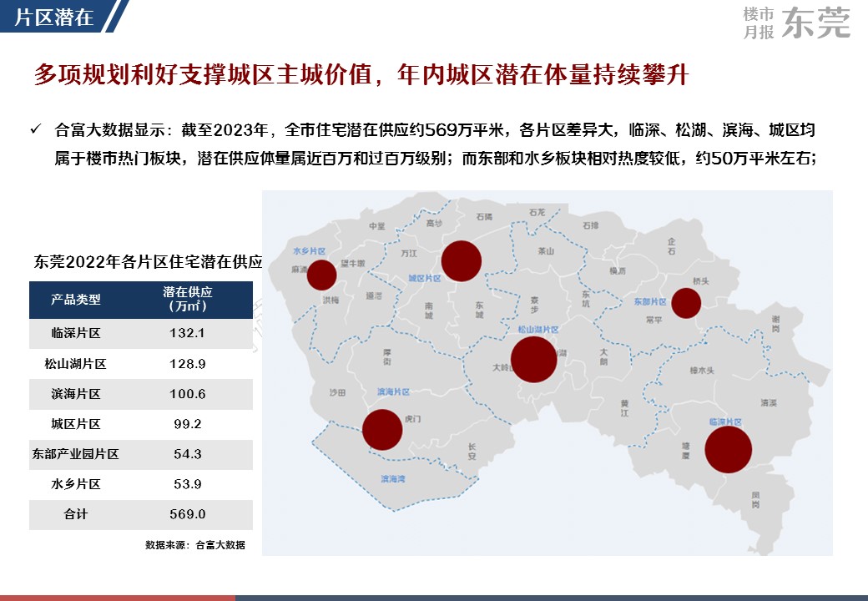Select the 临深片区 row in the table

(x=75, y=333)
